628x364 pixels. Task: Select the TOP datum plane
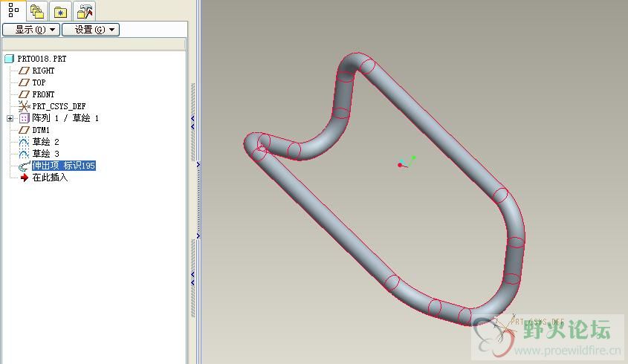39,82
